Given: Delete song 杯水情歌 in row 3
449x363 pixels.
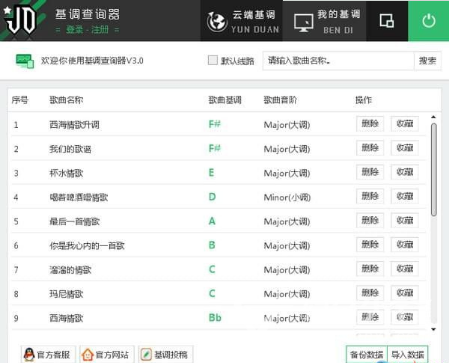Looking at the screenshot, I should pos(370,172).
